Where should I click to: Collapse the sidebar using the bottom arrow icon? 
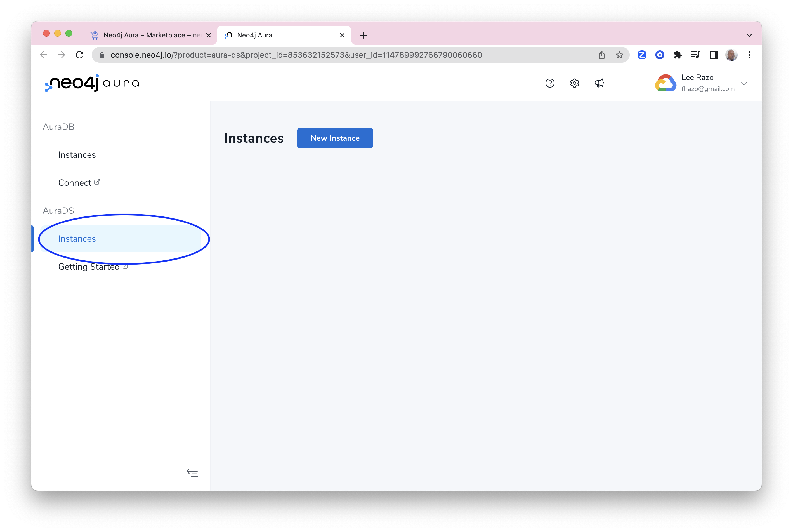coord(192,473)
